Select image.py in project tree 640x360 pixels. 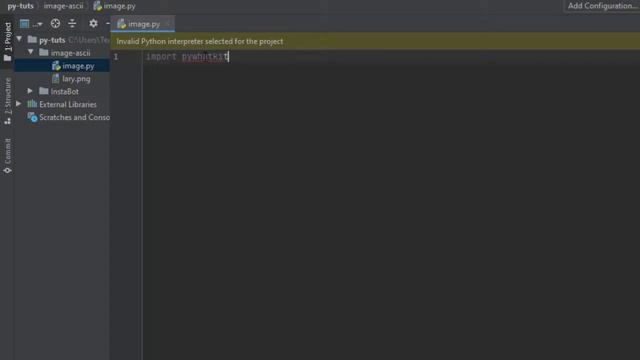click(62, 66)
